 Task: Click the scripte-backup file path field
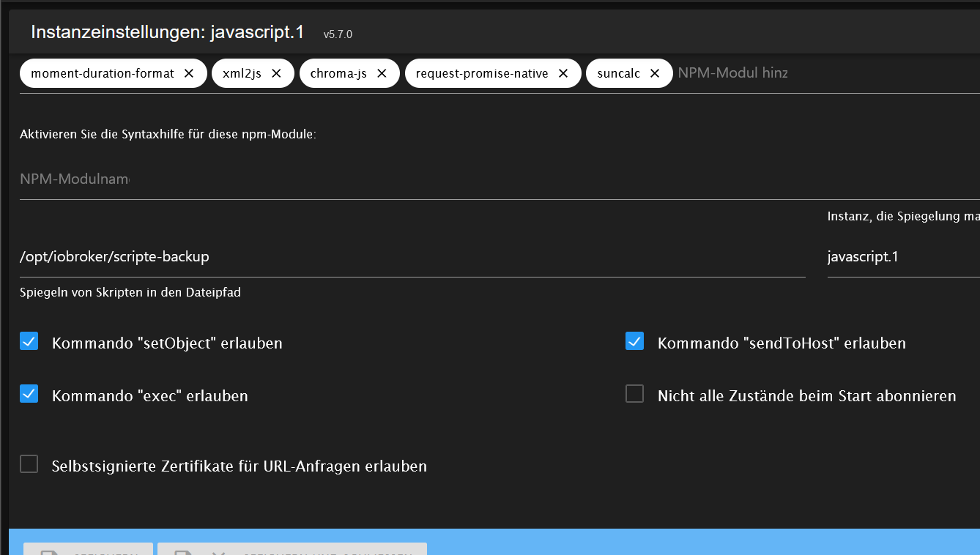pyautogui.click(x=412, y=257)
